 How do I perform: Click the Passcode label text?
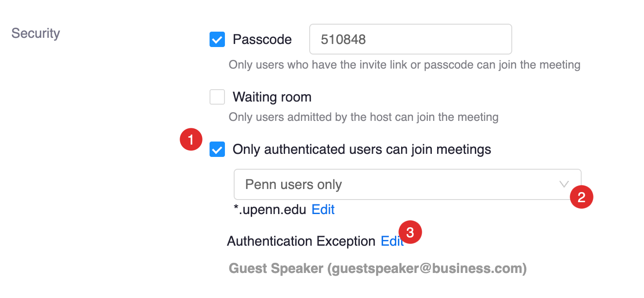[x=262, y=40]
